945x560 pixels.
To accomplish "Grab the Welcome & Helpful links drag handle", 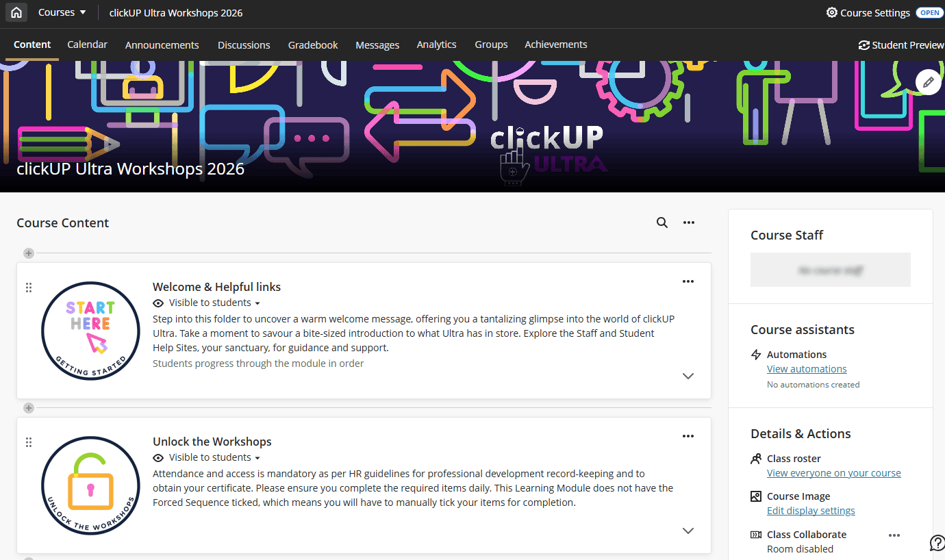I will (x=29, y=288).
